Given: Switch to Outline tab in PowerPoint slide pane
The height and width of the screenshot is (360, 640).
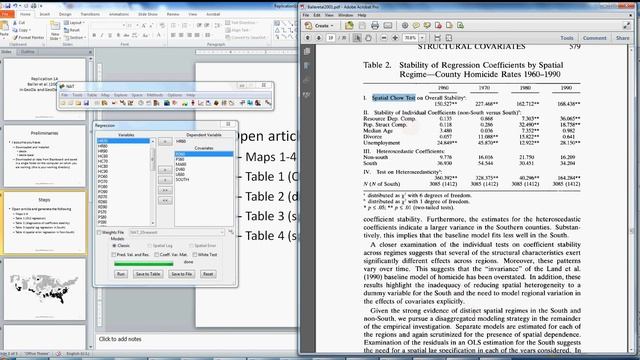Looking at the screenshot, I should [28, 52].
